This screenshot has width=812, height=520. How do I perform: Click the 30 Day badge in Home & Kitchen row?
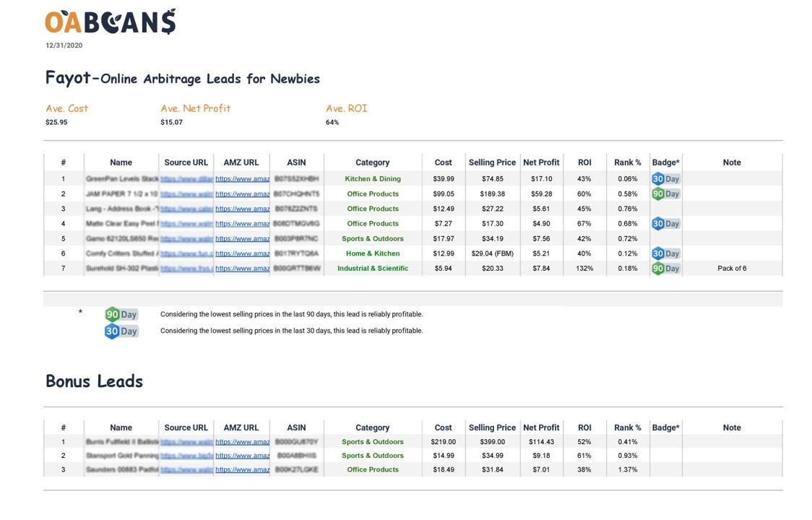(x=665, y=253)
